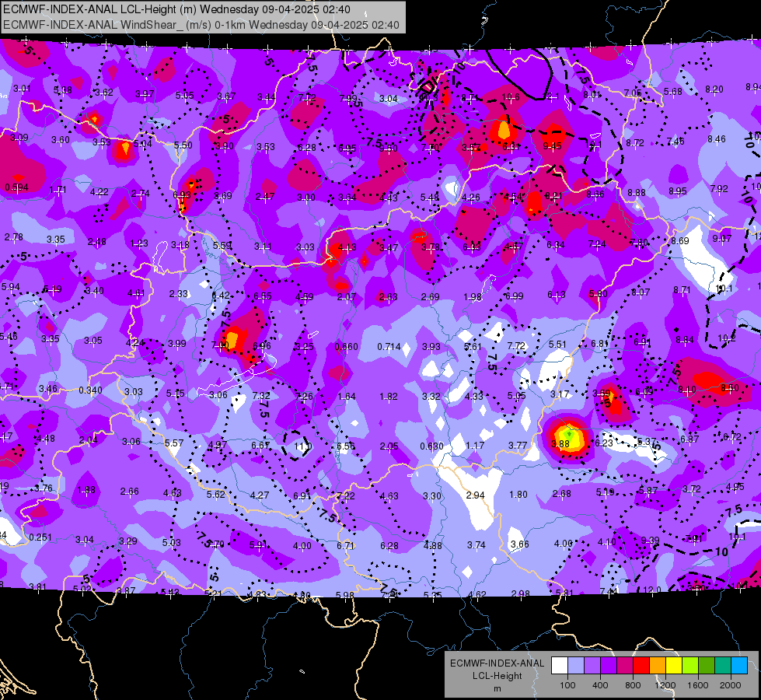Screen dimensions: 761x700
Task: Click the value 3.88 on yellow hotspot
Action: tap(560, 443)
